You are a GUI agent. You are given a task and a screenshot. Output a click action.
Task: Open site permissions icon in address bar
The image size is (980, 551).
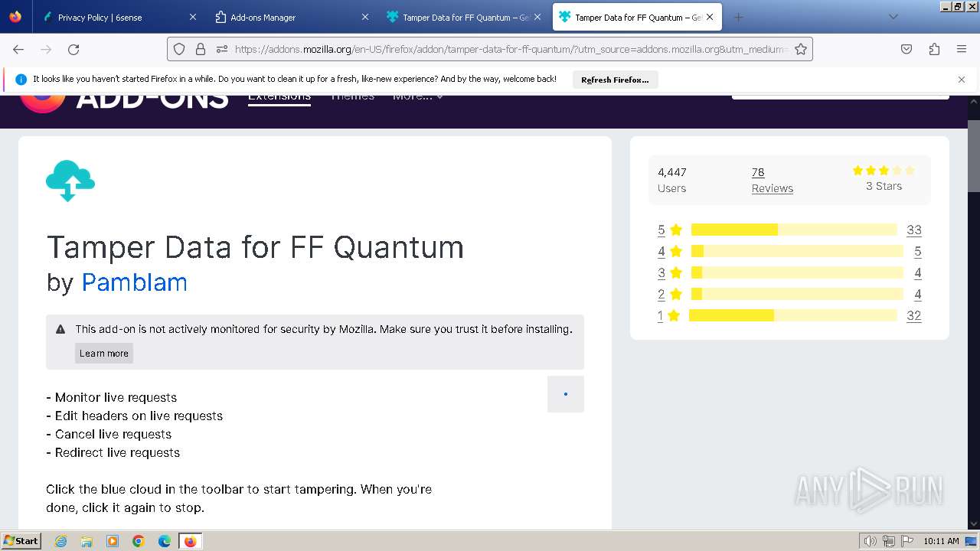pos(222,49)
